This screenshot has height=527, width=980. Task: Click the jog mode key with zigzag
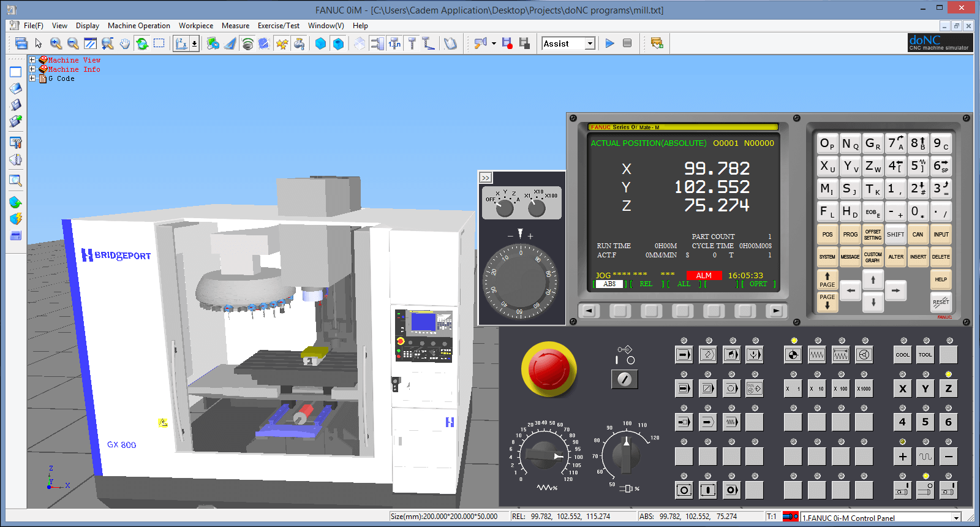[817, 354]
